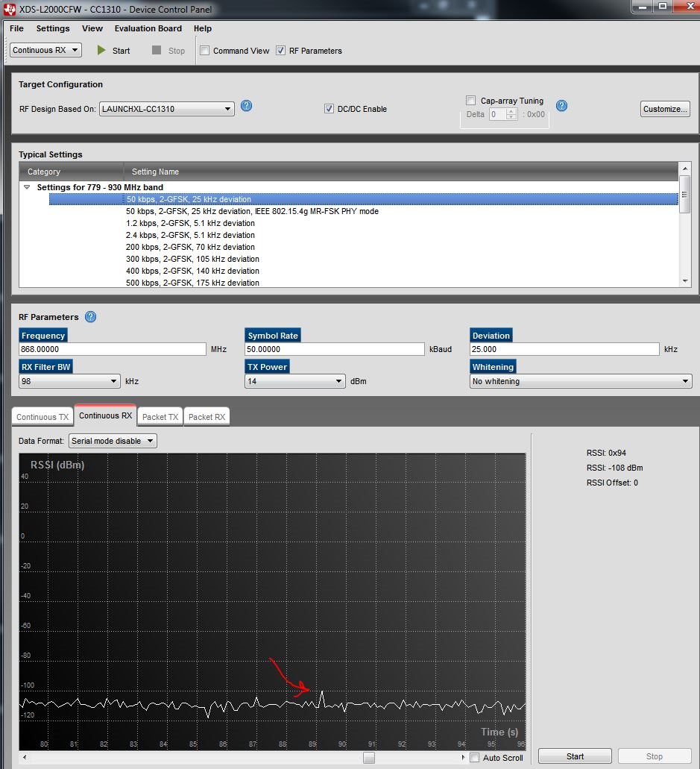Click the Frequency input field
Image resolution: width=700 pixels, height=769 pixels.
pos(113,349)
